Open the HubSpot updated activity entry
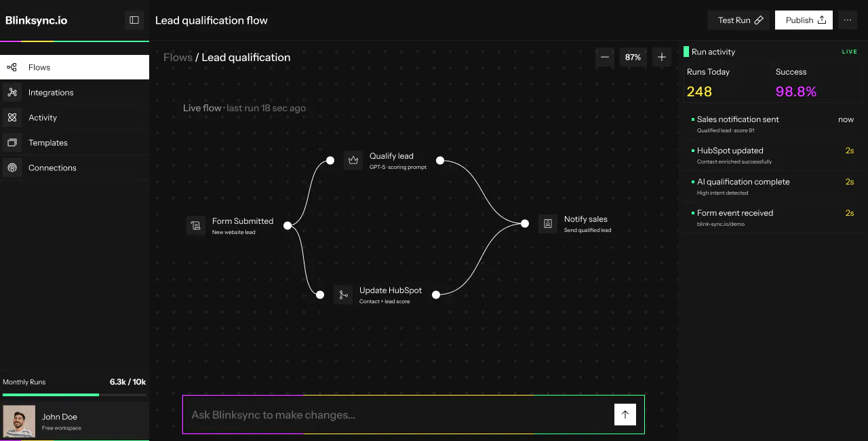868x441 pixels. 773,155
